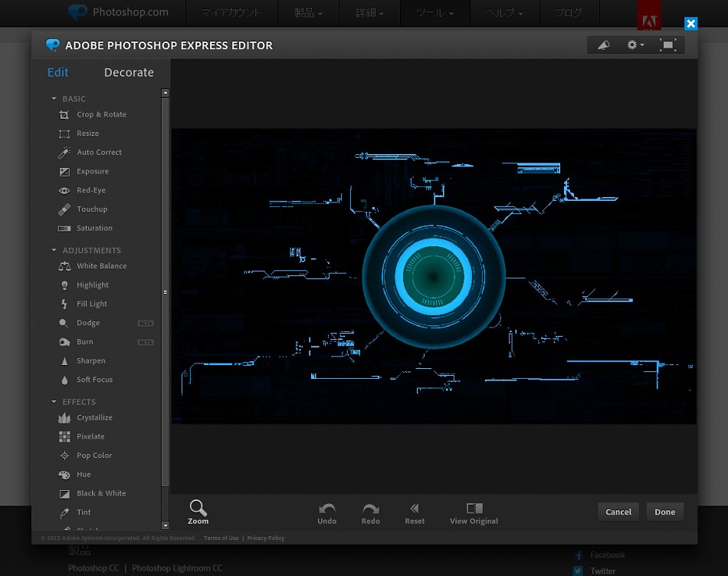
Task: Open マイアカウント in the top navigation
Action: point(231,13)
